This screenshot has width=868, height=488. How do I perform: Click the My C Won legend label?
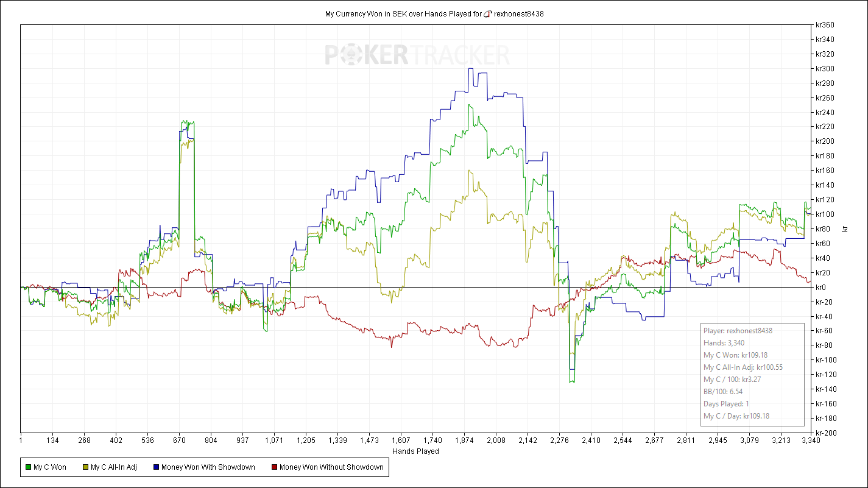[x=50, y=467]
